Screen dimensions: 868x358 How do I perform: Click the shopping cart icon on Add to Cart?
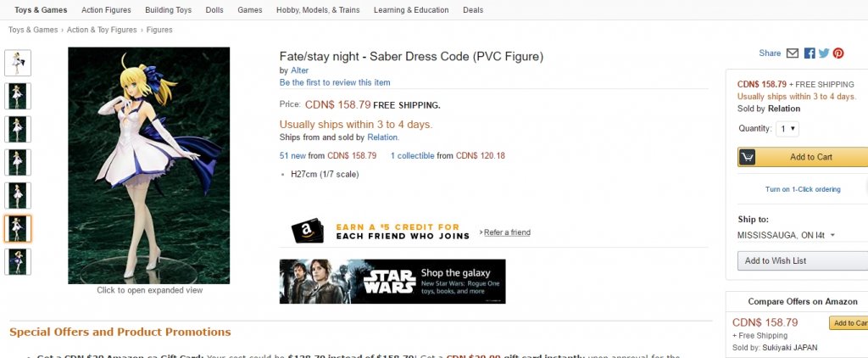pyautogui.click(x=747, y=157)
